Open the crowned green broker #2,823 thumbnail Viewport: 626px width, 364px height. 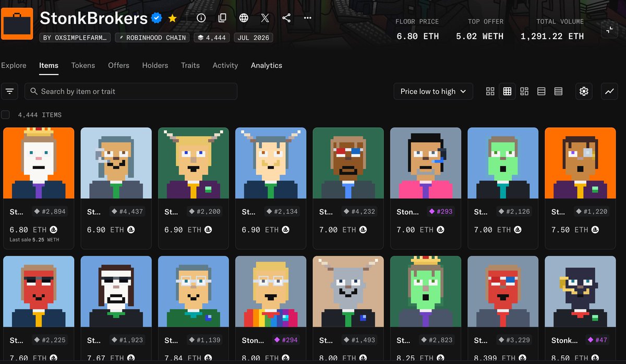pos(426,292)
